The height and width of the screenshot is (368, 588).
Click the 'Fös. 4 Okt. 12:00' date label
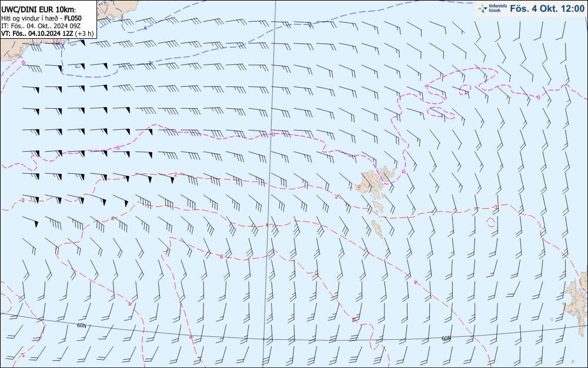[x=547, y=9]
